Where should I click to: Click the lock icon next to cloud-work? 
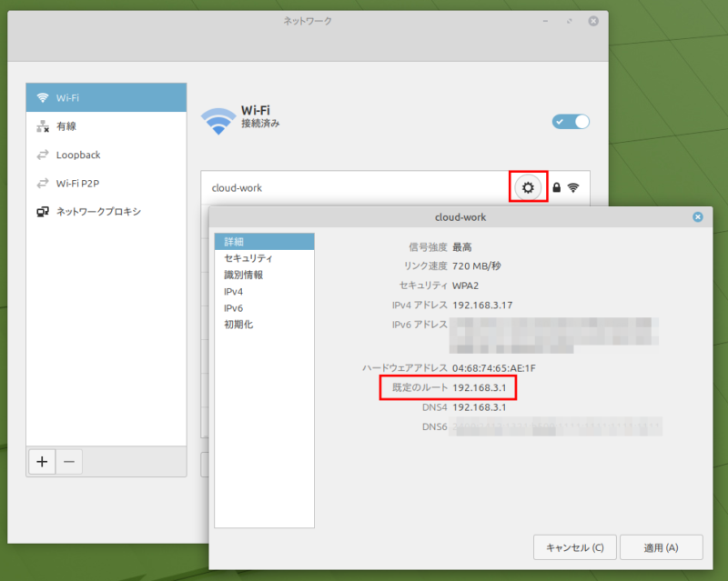pos(557,187)
